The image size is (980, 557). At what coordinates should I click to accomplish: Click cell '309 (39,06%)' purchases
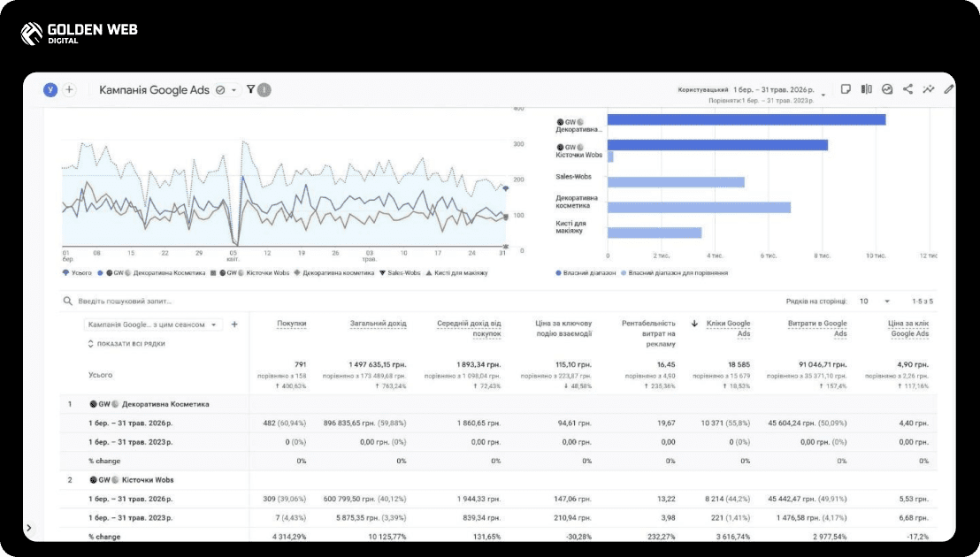coord(285,499)
